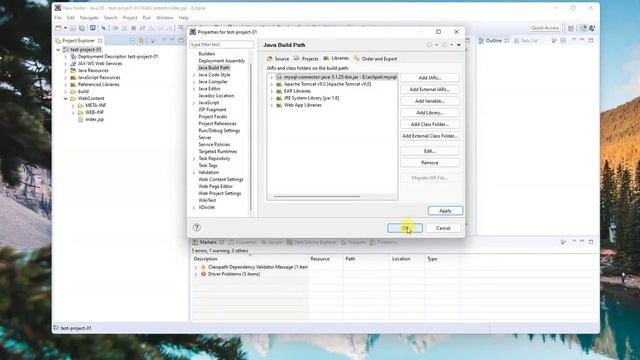Viewport: 640px width, 360px height.
Task: Expand Apache Tomcat v9.0 library
Action: click(x=271, y=84)
